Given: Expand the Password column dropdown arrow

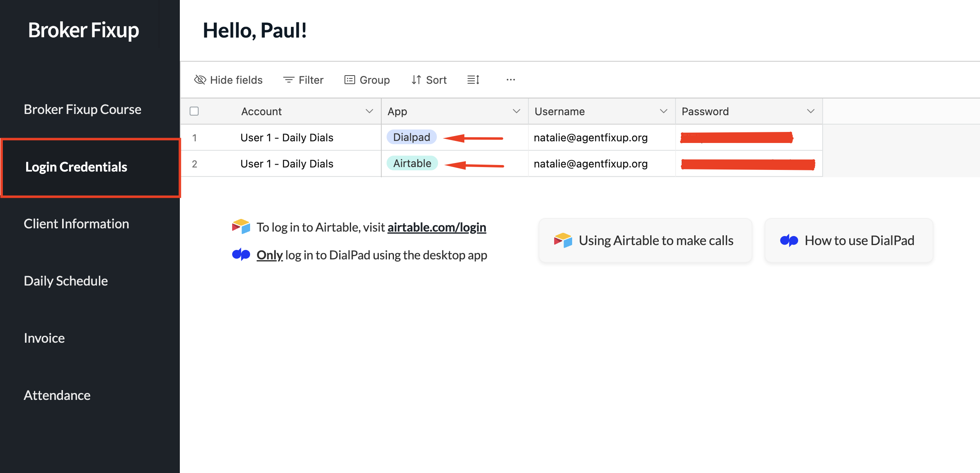Looking at the screenshot, I should click(810, 111).
